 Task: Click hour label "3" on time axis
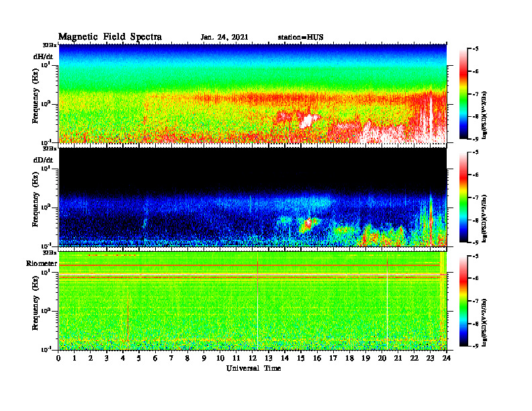(x=107, y=358)
